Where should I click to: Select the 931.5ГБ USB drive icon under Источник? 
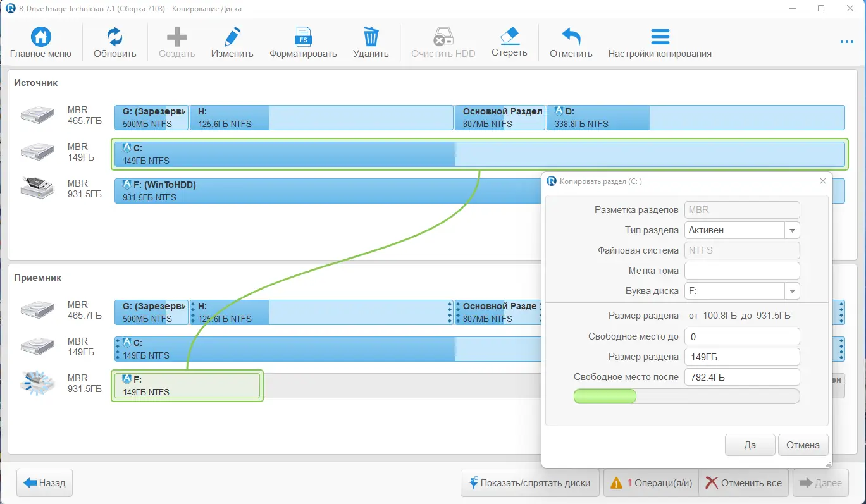tap(38, 187)
